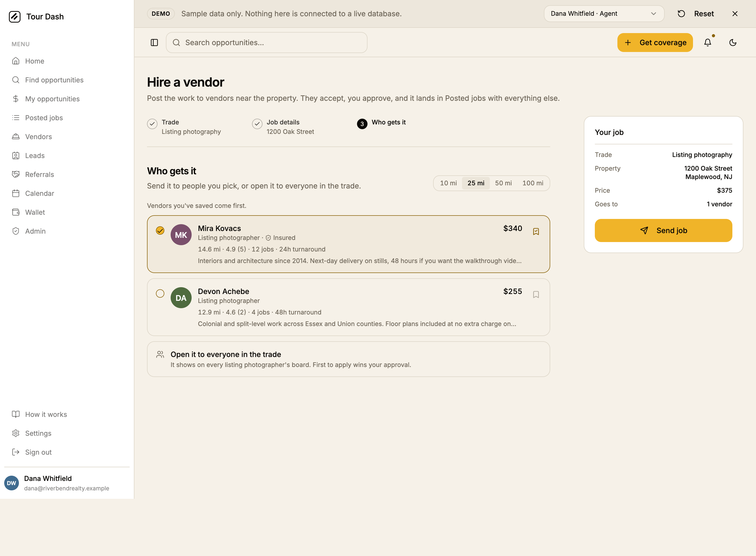
Task: Open Find opportunities in the sidebar
Action: (67, 80)
